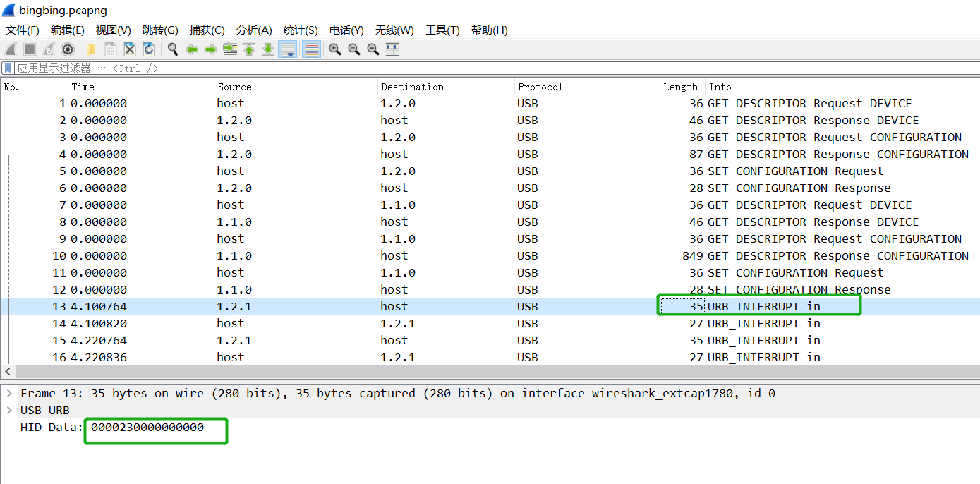Toggle auto-scroll during live capture

[287, 49]
